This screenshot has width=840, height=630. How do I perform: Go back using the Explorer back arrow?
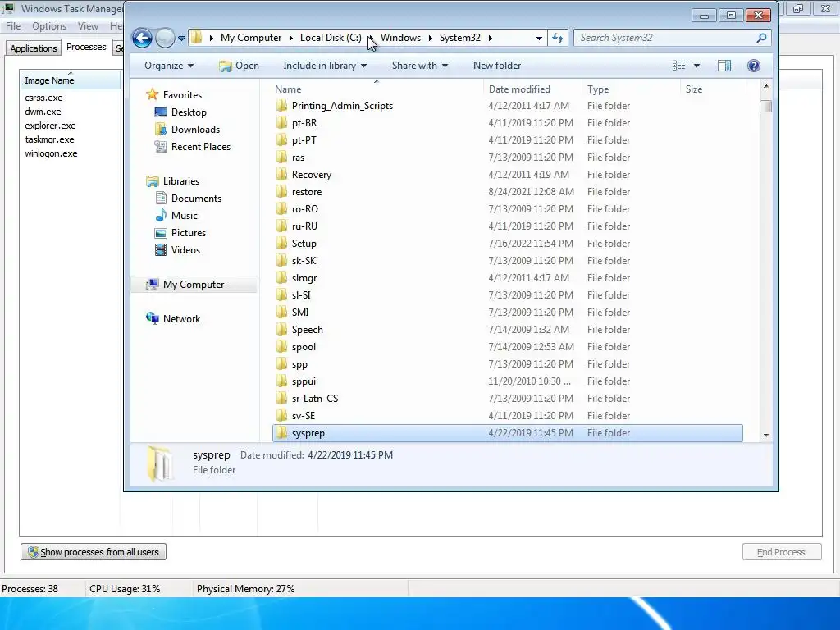(x=142, y=38)
